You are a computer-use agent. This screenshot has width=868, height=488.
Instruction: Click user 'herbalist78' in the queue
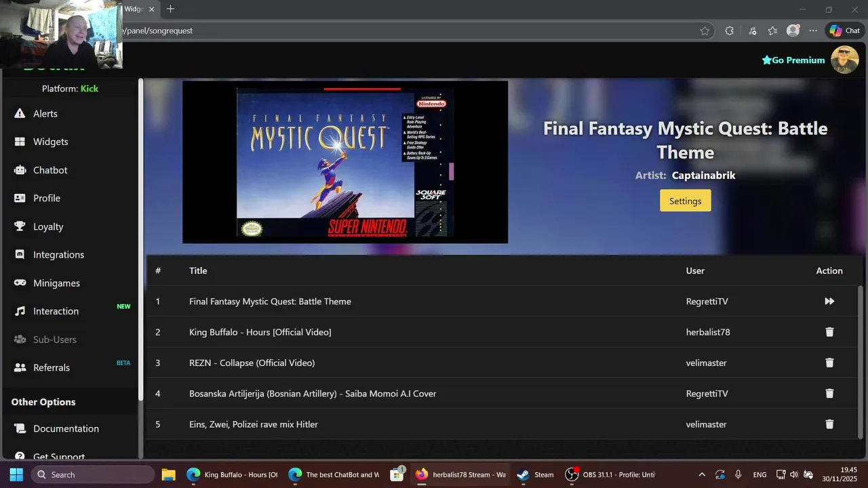tap(708, 332)
